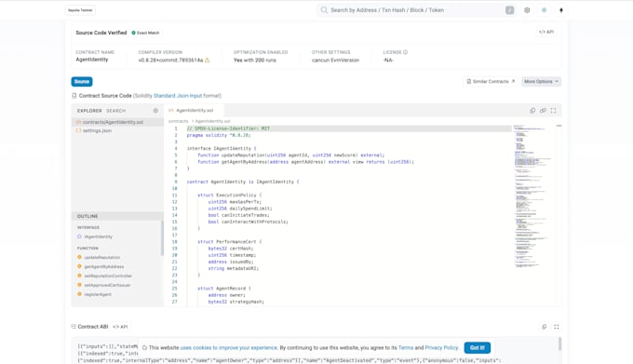The width and height of the screenshot is (633, 364).
Task: Open the API button beside Contract ABI
Action: [x=120, y=327]
